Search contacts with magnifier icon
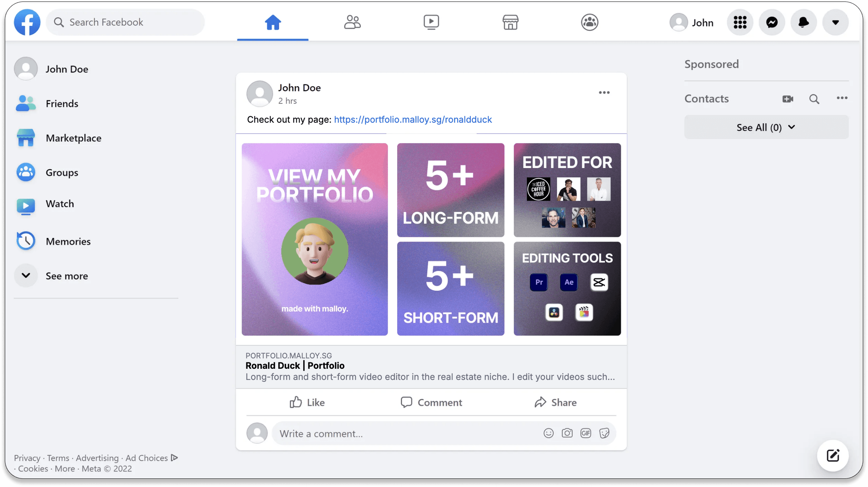This screenshot has width=868, height=487. [x=814, y=99]
